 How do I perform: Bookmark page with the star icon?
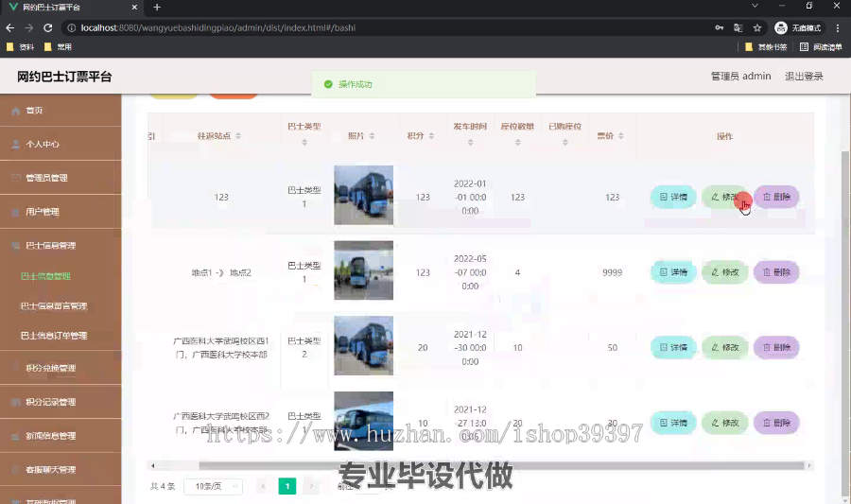coord(757,27)
